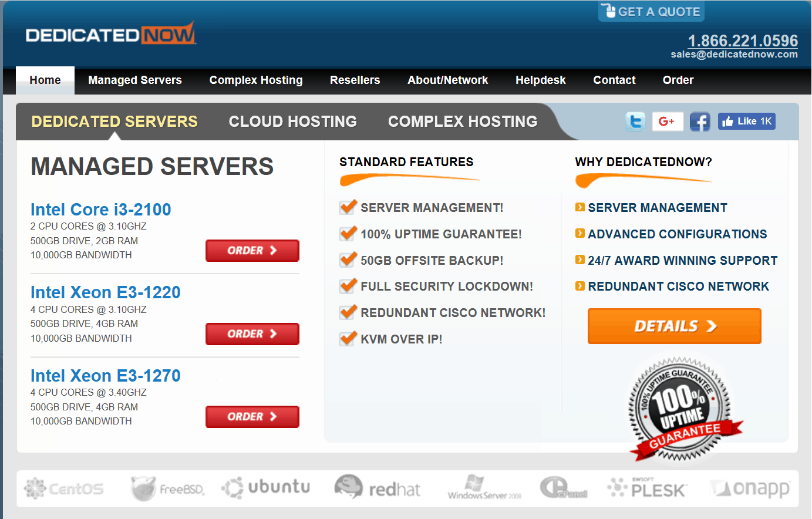Click the Red Hat logo
812x519 pixels.
378,488
